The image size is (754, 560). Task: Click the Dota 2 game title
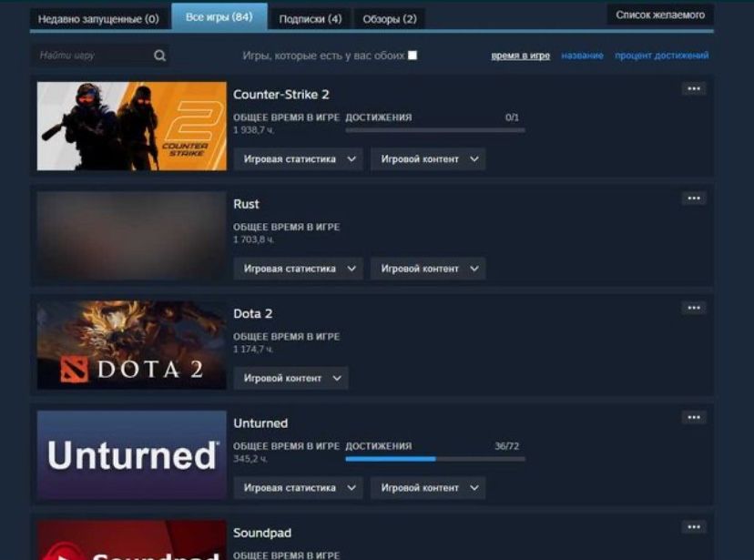pos(253,314)
